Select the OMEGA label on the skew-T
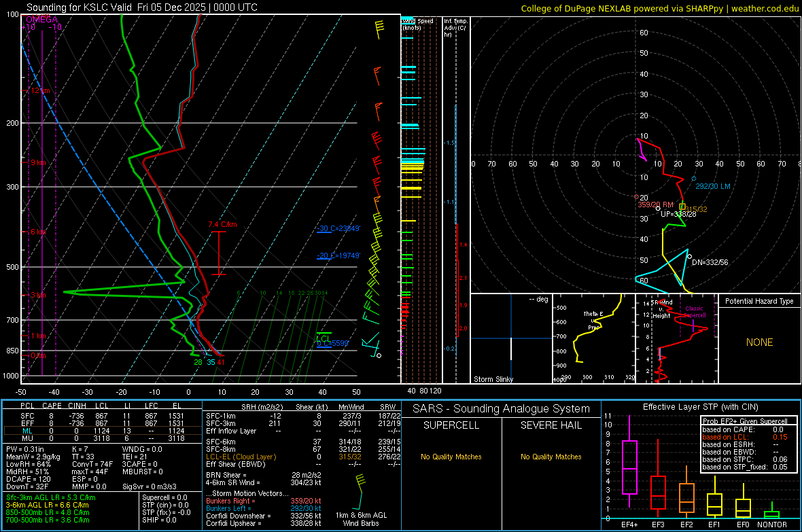Viewport: 802px width, 532px height. pos(41,20)
